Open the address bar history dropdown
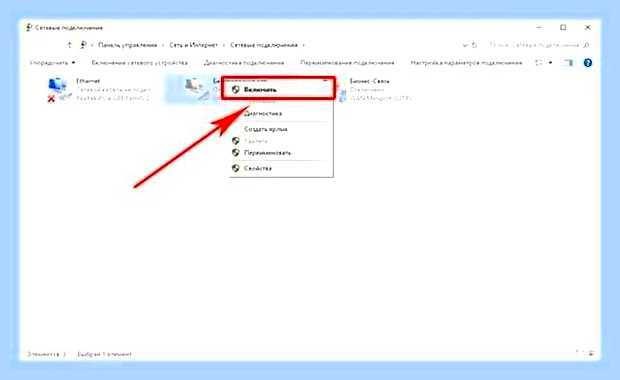The image size is (620, 380). coord(465,45)
